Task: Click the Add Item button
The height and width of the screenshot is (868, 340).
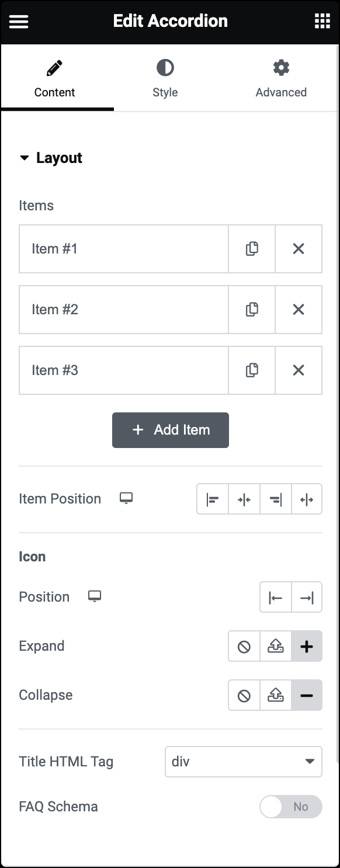Action: click(x=171, y=430)
